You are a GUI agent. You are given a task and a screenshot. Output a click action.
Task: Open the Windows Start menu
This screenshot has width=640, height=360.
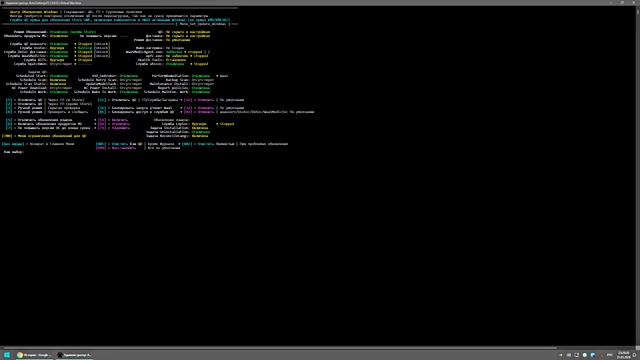pos(7,355)
